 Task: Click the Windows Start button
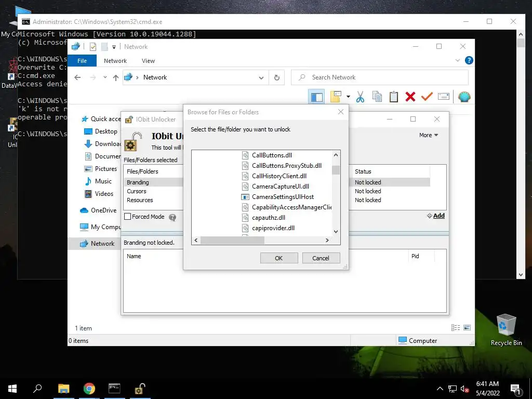pyautogui.click(x=12, y=389)
